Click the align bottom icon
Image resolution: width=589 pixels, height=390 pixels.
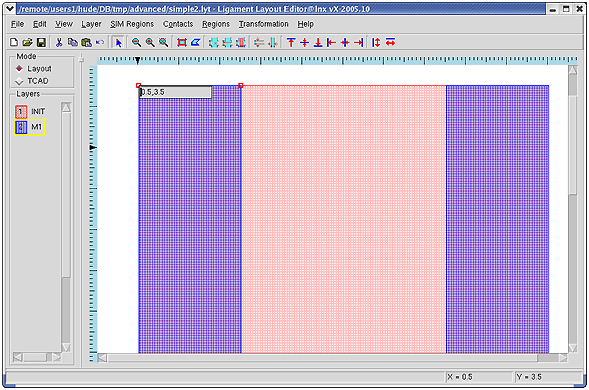pos(318,42)
